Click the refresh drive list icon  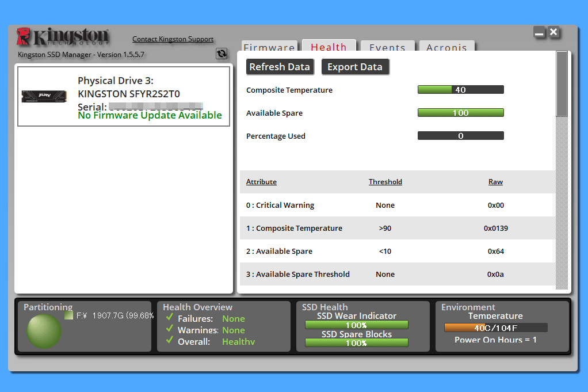click(x=222, y=54)
